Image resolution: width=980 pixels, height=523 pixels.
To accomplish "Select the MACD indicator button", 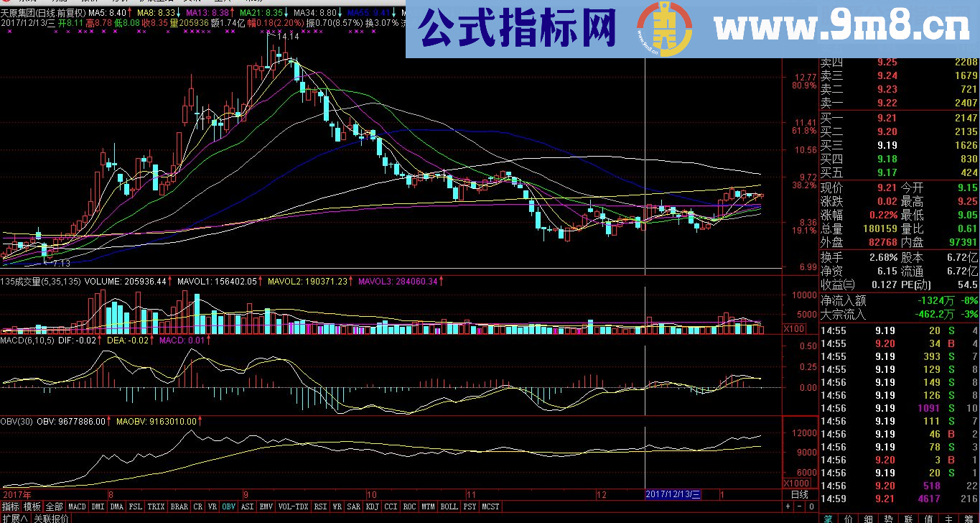I will click(x=77, y=506).
